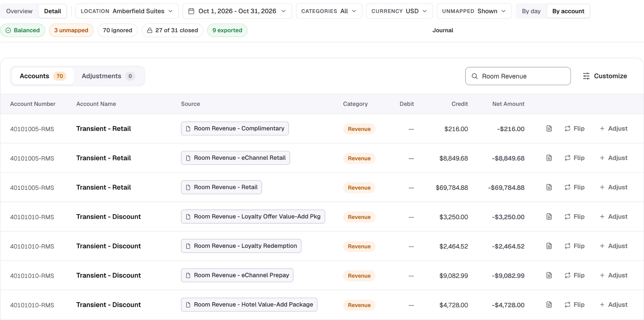Click the 3 unmapped badge
Screen dimensions: 644x320
click(x=71, y=30)
